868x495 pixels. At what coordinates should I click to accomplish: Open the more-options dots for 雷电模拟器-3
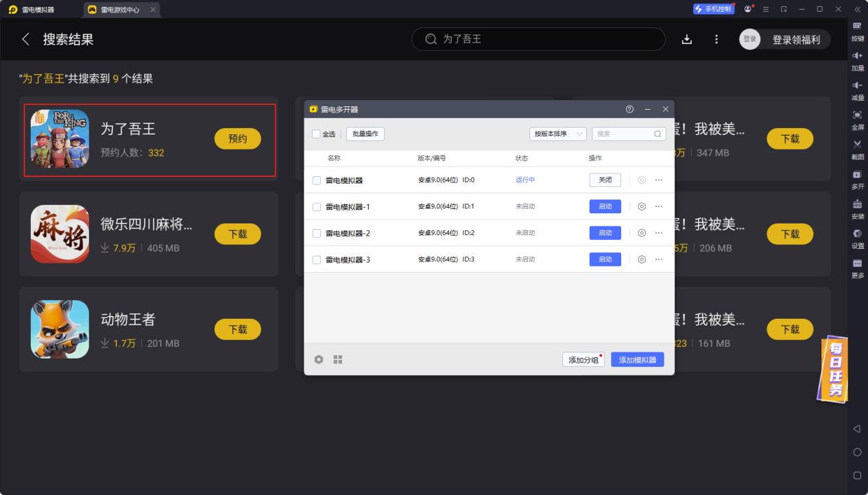pos(659,259)
